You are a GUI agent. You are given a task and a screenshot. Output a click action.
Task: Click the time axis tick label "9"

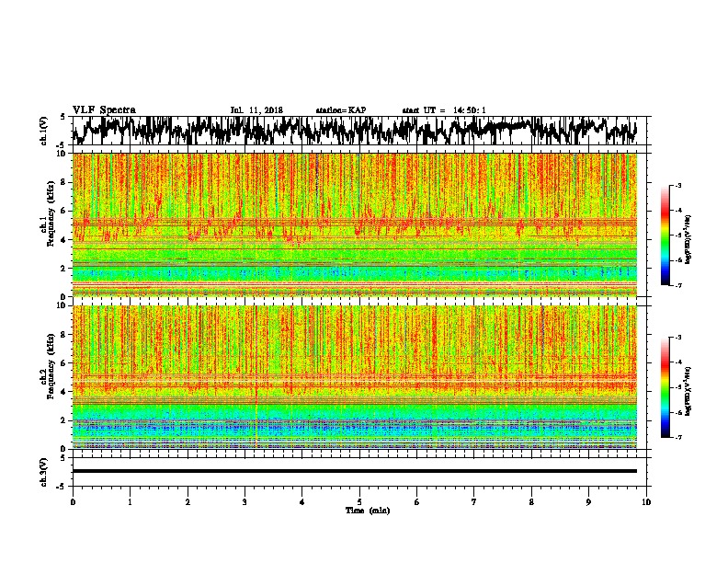(x=588, y=501)
